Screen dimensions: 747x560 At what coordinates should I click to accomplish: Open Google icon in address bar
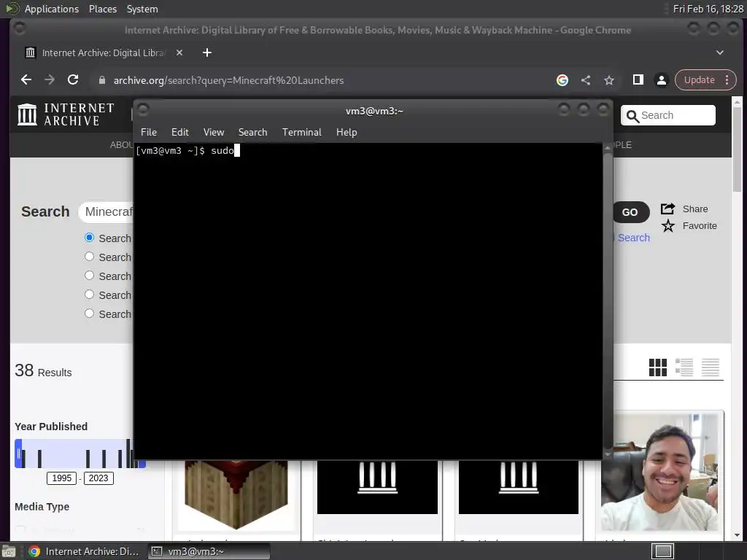(562, 80)
